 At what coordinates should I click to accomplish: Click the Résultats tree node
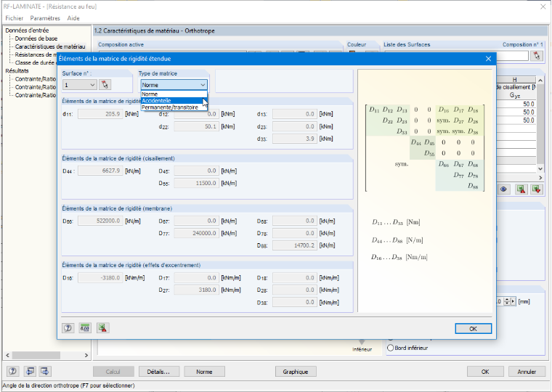[x=17, y=70]
